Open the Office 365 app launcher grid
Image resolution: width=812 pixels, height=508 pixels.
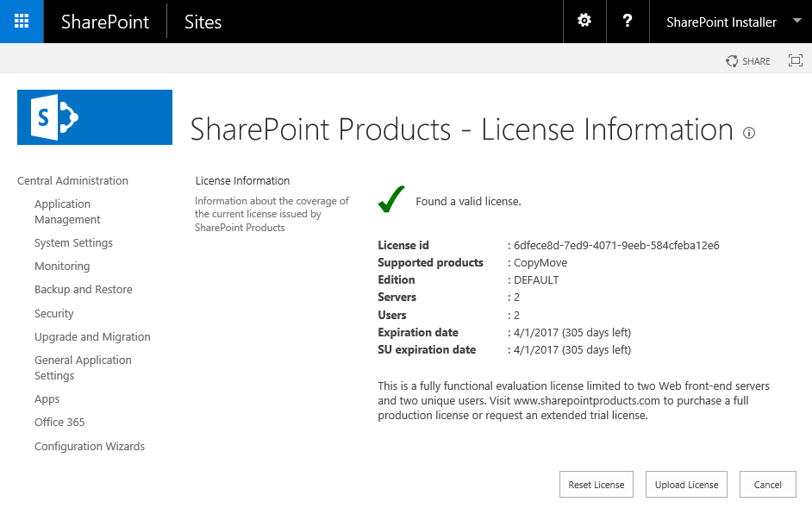point(21,21)
